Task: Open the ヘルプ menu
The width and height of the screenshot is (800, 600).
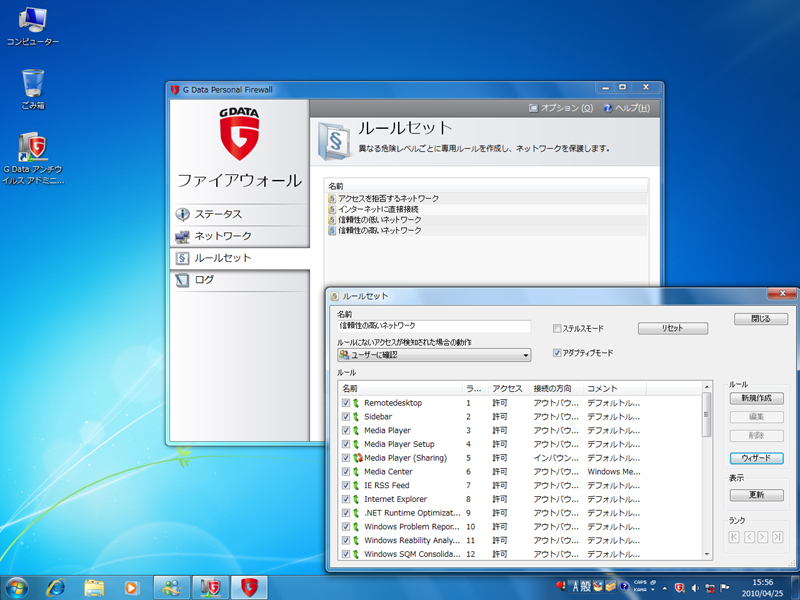Action: (627, 108)
